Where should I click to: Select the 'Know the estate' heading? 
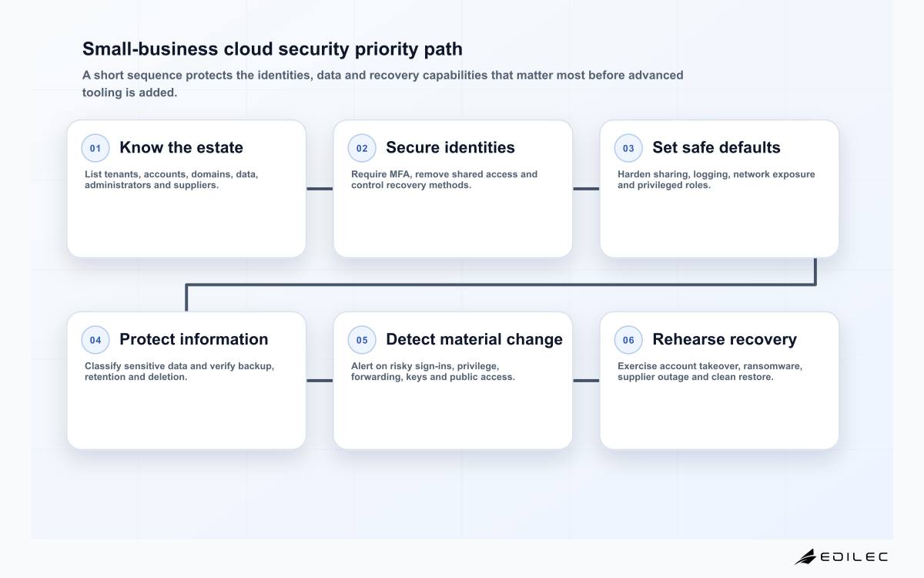(x=181, y=147)
